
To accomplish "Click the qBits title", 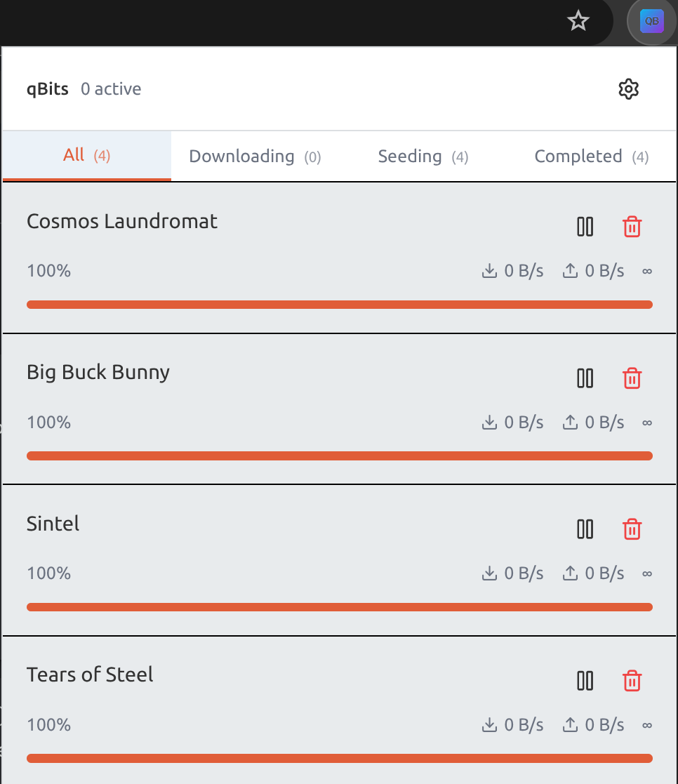I will click(47, 88).
